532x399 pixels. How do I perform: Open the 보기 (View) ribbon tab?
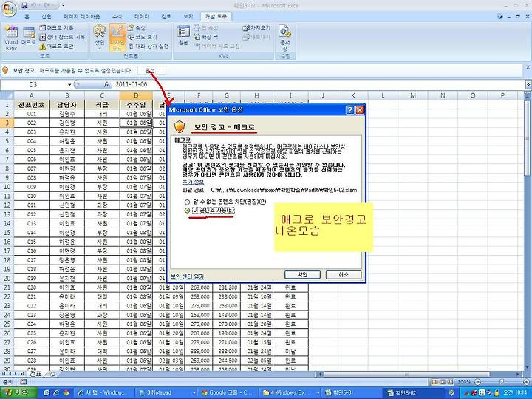pos(188,16)
